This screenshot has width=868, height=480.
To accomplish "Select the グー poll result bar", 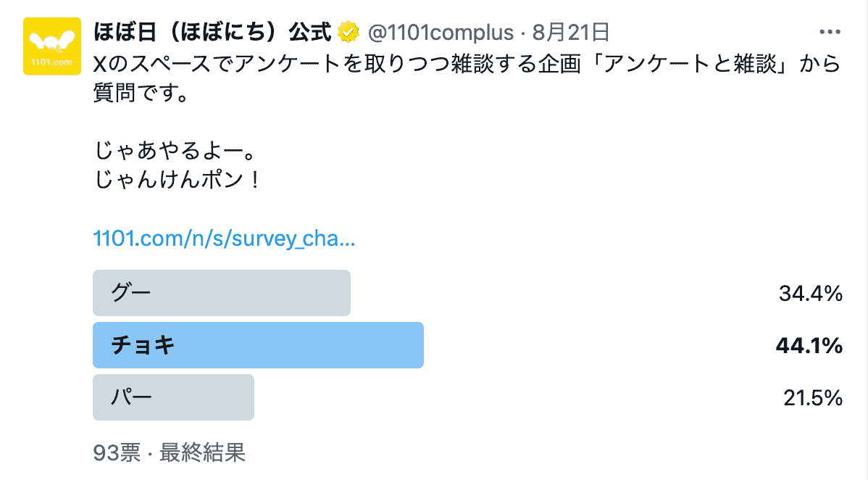I will [x=222, y=293].
